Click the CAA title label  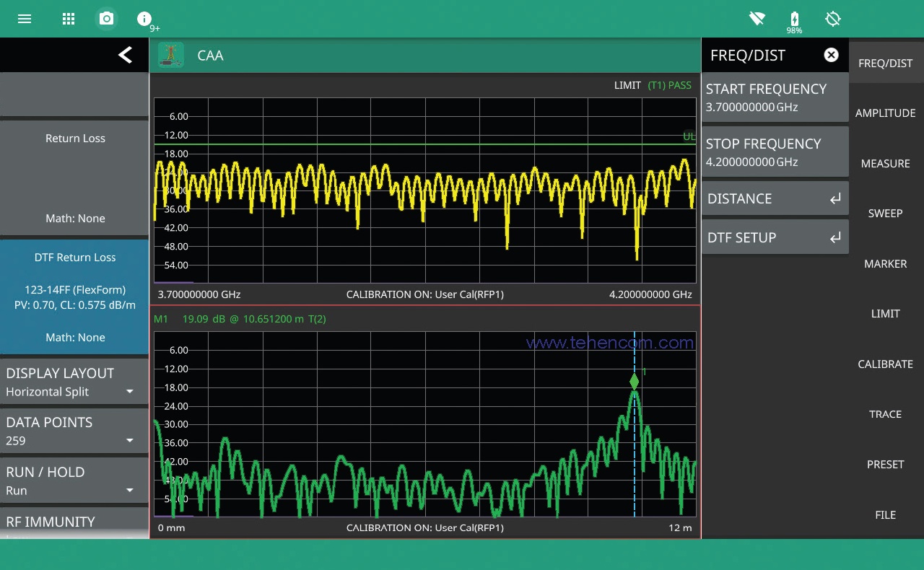[x=210, y=56]
